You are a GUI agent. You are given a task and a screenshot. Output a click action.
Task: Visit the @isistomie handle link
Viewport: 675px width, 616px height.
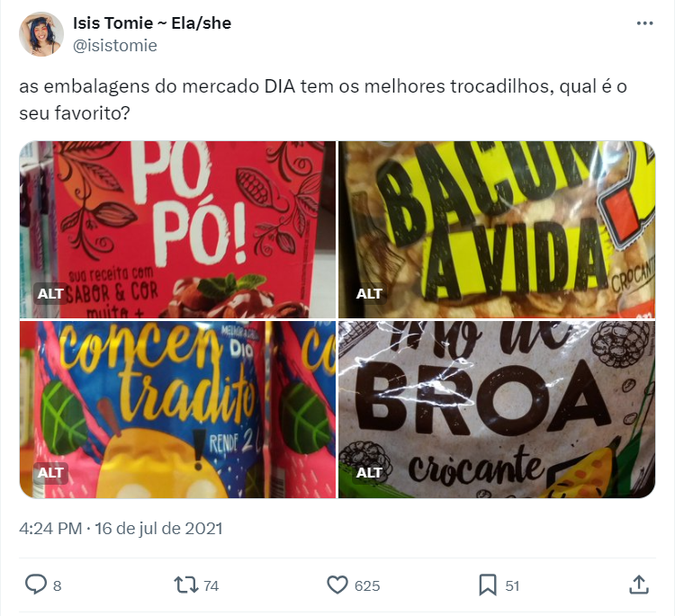[115, 46]
